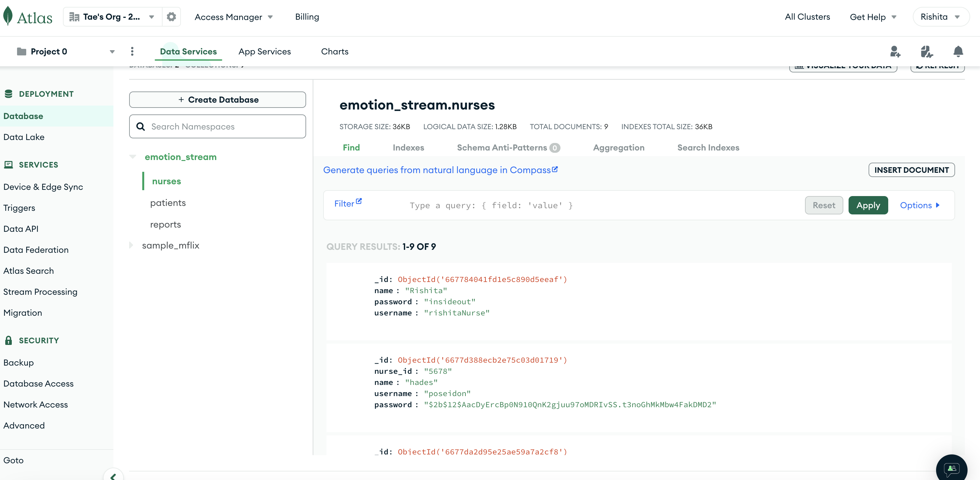Screen dimensions: 980x480
Task: Click the invite user icon
Action: point(895,51)
